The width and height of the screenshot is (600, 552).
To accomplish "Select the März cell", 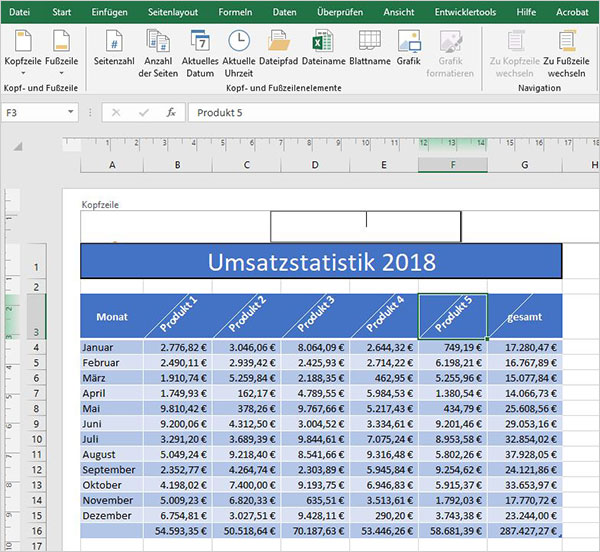I will [112, 378].
